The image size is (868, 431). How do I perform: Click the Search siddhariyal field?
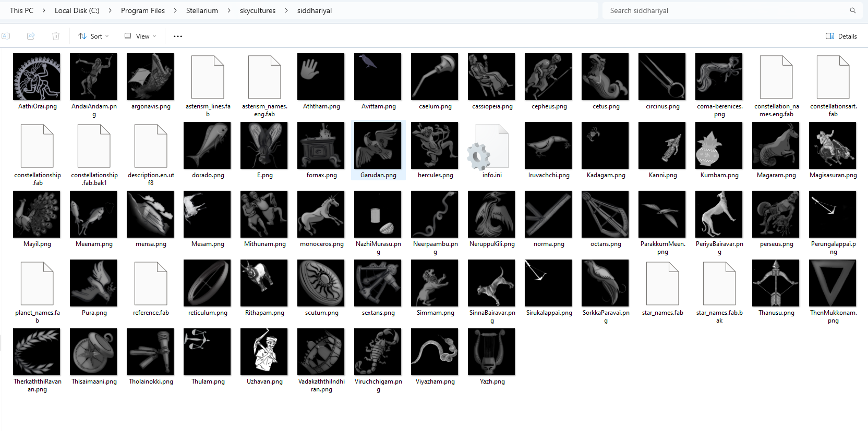click(x=725, y=10)
